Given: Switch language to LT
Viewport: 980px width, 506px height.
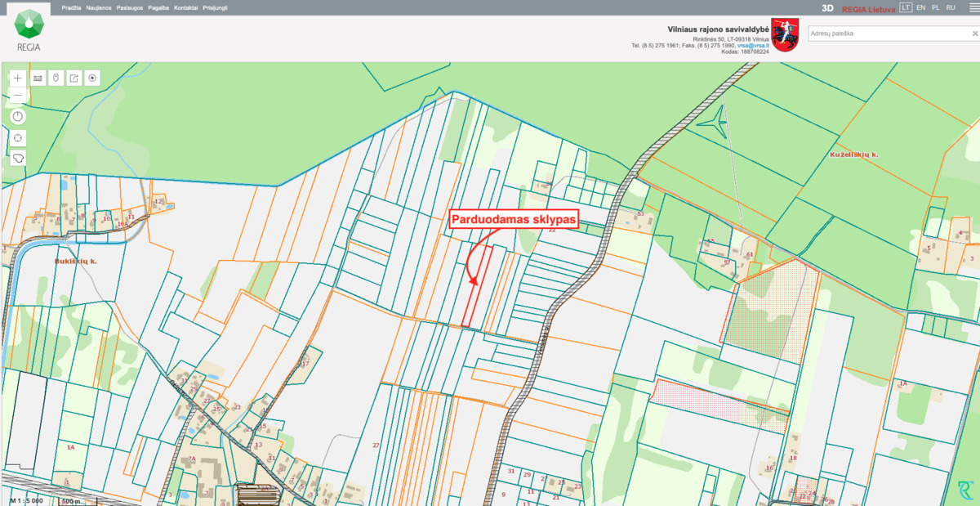Looking at the screenshot, I should click(x=905, y=7).
